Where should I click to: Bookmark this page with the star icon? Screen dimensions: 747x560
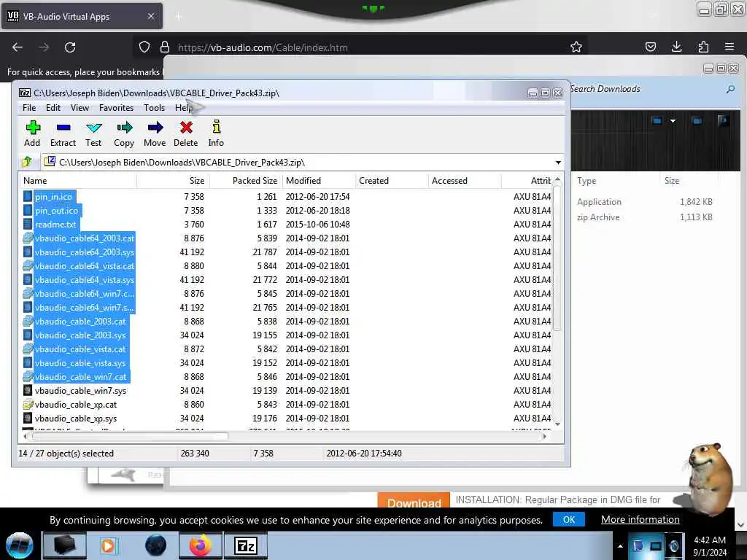click(x=576, y=47)
